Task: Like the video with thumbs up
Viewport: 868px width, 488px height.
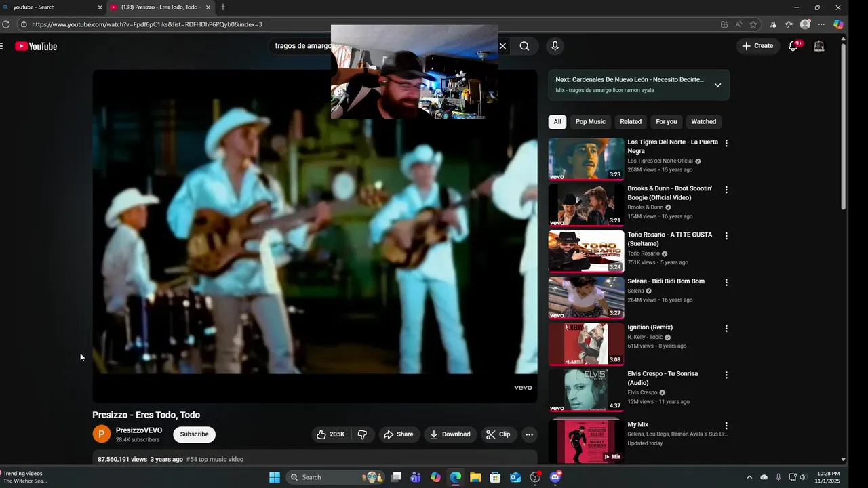Action: tap(331, 434)
